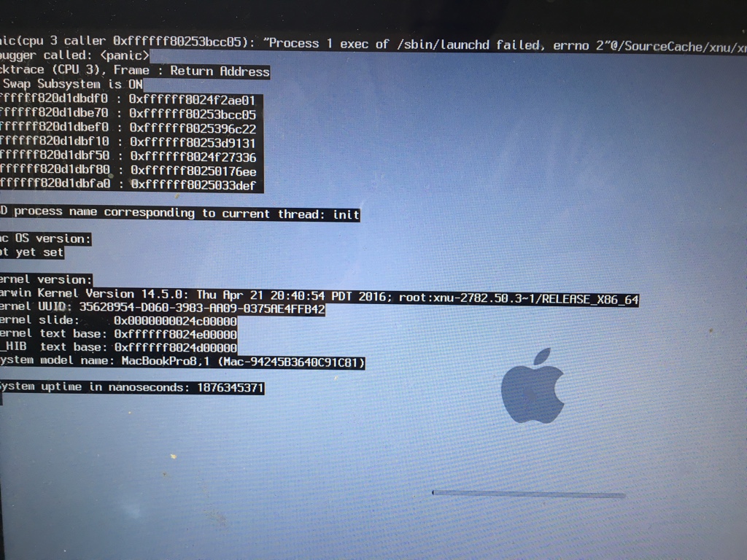Select the "/sbin/launchd failed, errno 2" panic line
The height and width of the screenshot is (560, 747).
click(x=373, y=44)
